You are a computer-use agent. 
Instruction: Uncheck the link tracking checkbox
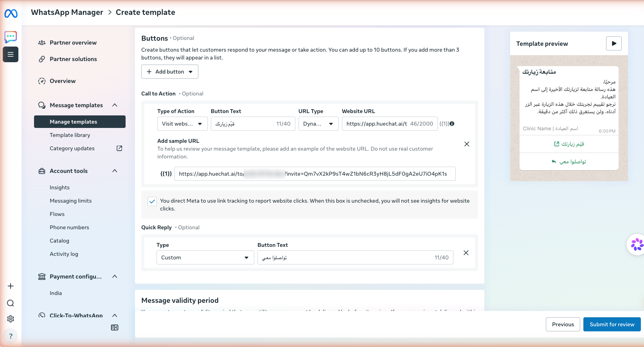point(152,201)
